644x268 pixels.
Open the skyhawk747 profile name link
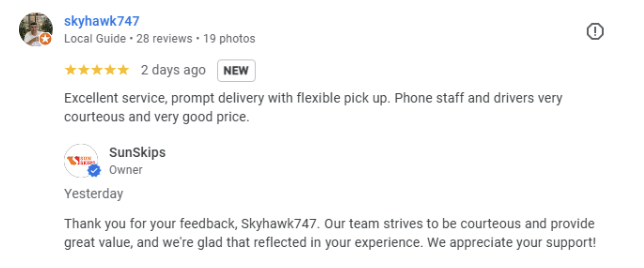coord(102,21)
